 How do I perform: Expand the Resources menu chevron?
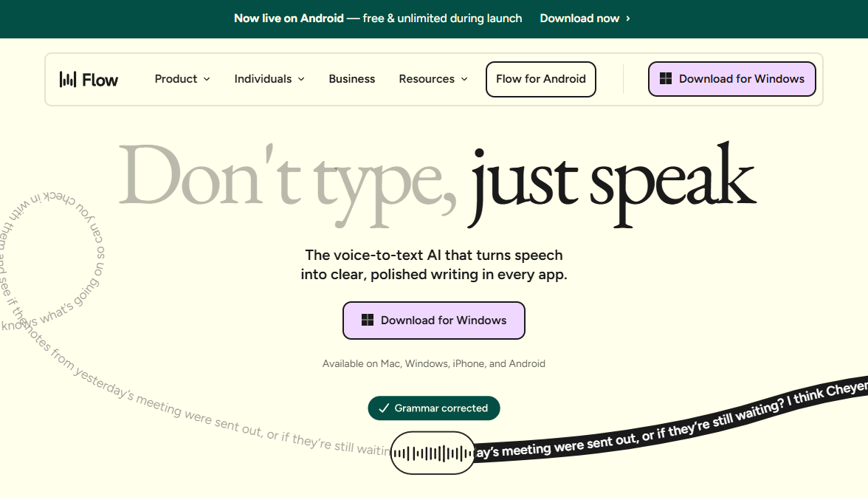[x=464, y=79]
